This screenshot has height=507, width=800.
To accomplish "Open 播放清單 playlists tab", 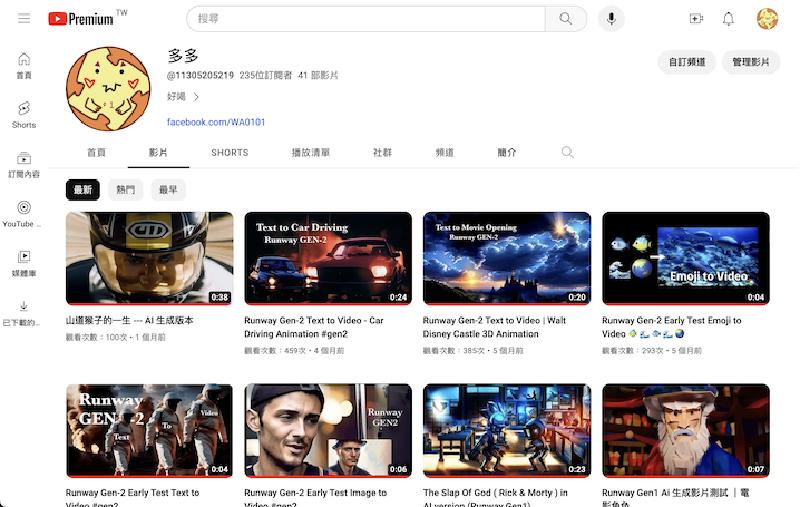I will (x=311, y=152).
